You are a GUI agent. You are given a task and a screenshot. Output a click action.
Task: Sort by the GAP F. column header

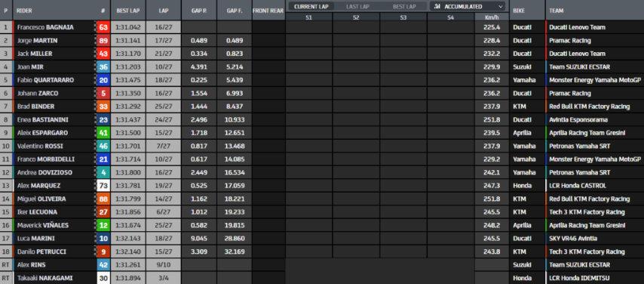(x=234, y=11)
